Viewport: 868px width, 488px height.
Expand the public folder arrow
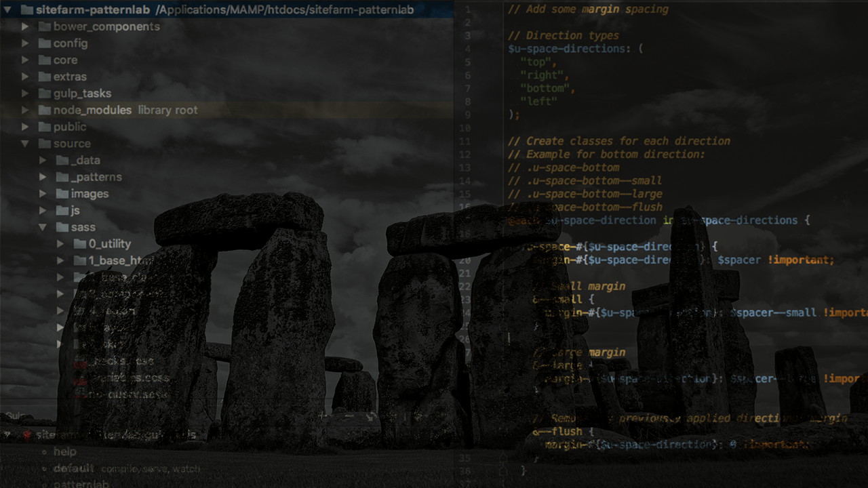pos(25,127)
